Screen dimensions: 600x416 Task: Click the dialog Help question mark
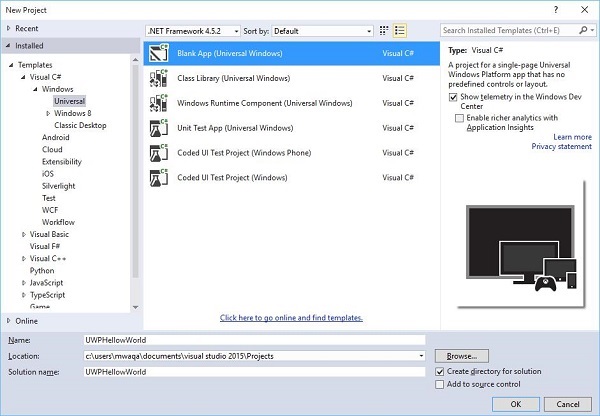point(556,9)
